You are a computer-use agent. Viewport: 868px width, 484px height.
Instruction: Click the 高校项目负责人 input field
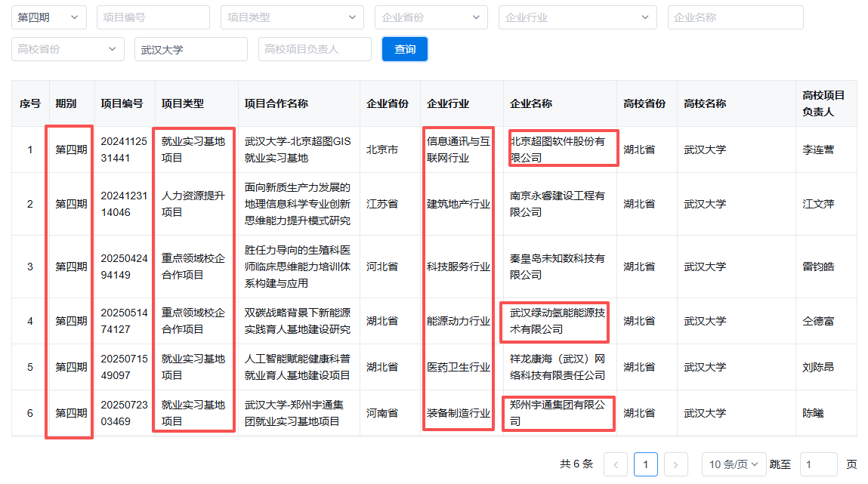[x=315, y=49]
